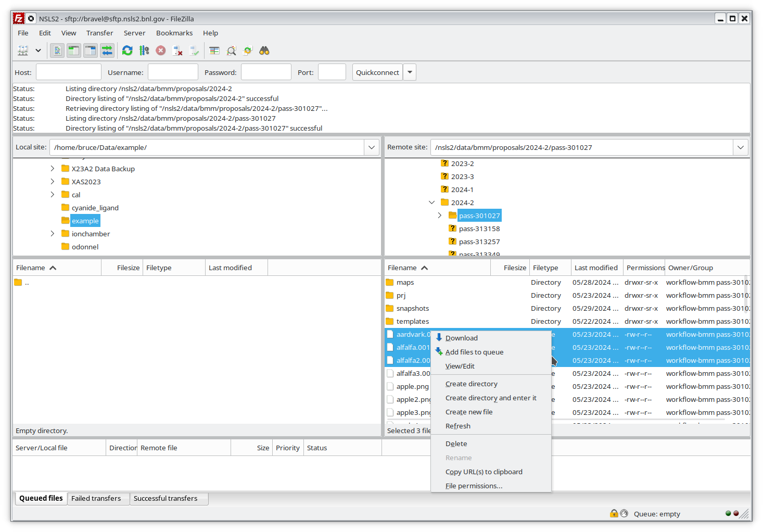Expand the pass-301027 remote folder

coord(439,216)
